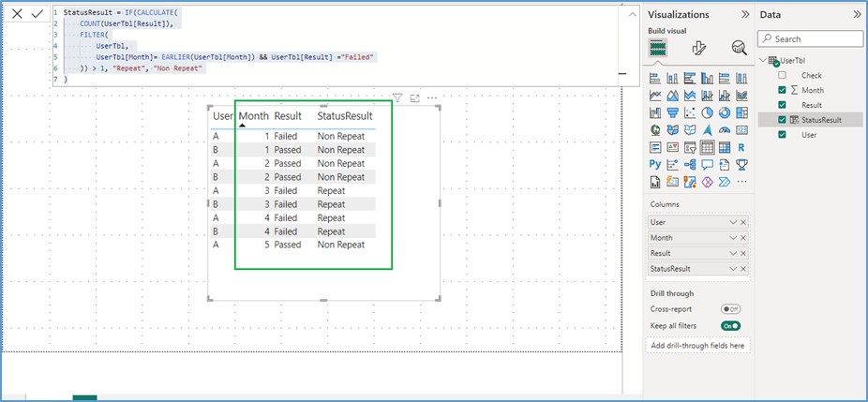This screenshot has height=402, width=868.
Task: Open the filter icon on the table visual header
Action: (x=397, y=98)
